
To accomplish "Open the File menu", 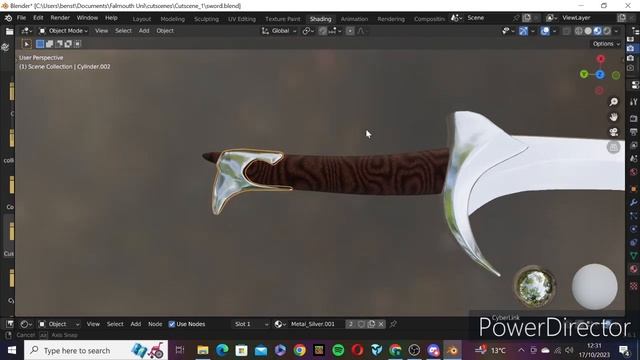I will click(x=21, y=18).
